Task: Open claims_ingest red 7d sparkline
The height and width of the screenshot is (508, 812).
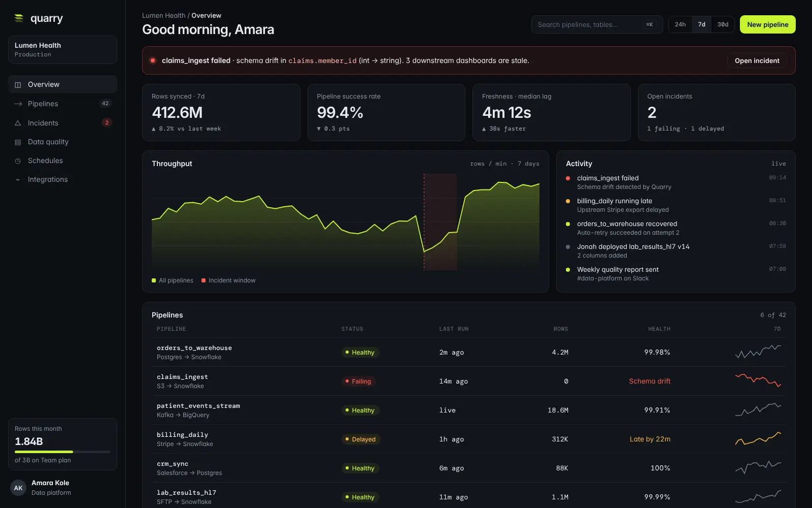Action: pyautogui.click(x=758, y=380)
